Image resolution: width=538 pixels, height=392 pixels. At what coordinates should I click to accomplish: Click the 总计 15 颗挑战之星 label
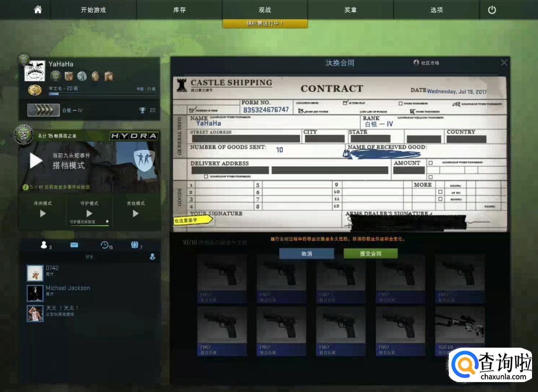click(x=57, y=136)
